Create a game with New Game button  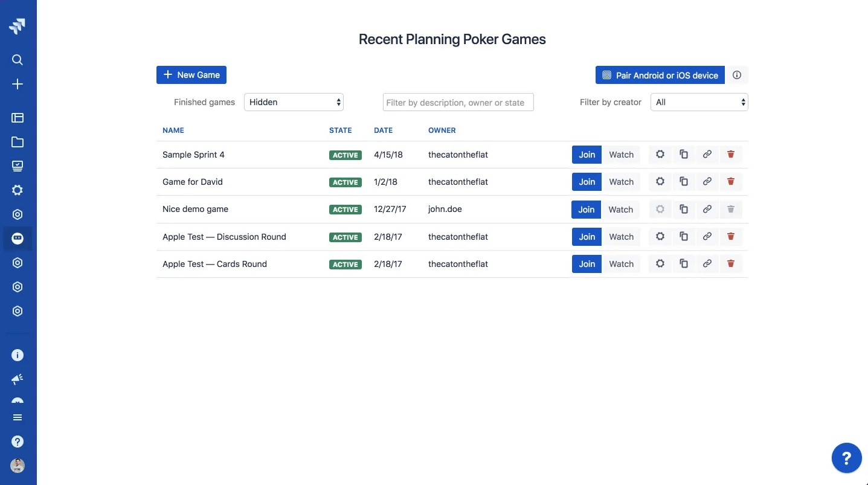(191, 75)
